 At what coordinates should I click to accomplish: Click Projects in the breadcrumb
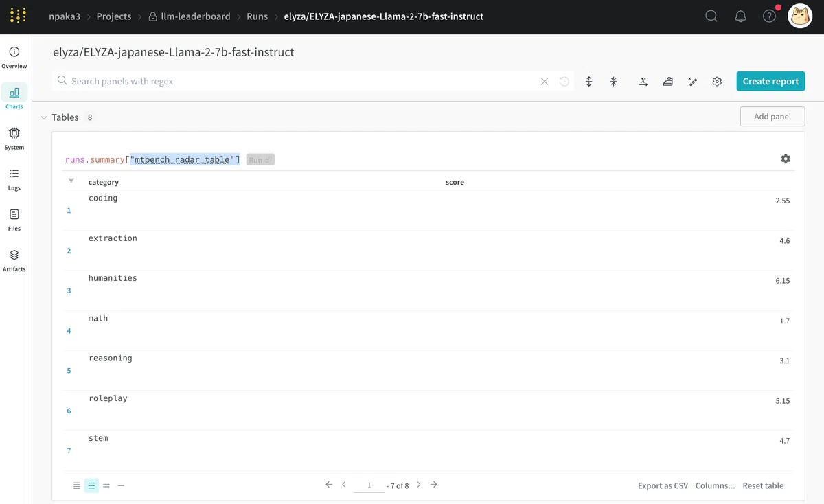click(114, 16)
